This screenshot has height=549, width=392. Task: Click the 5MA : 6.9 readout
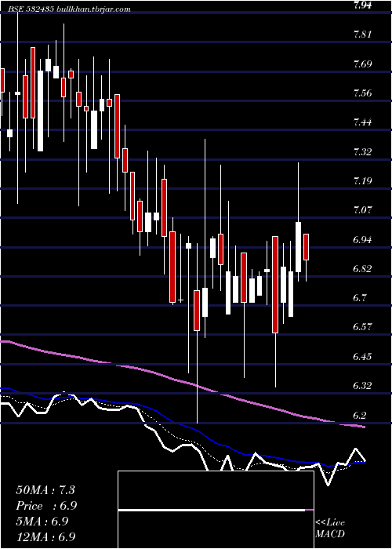[x=42, y=522]
